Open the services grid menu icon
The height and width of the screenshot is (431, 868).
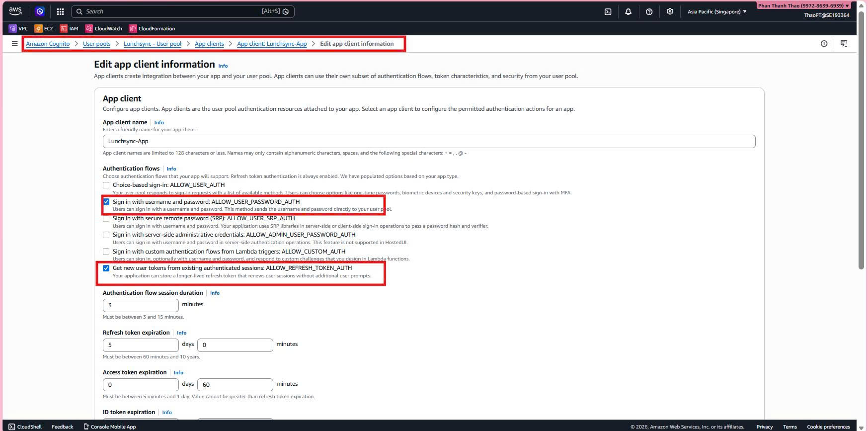click(x=60, y=11)
